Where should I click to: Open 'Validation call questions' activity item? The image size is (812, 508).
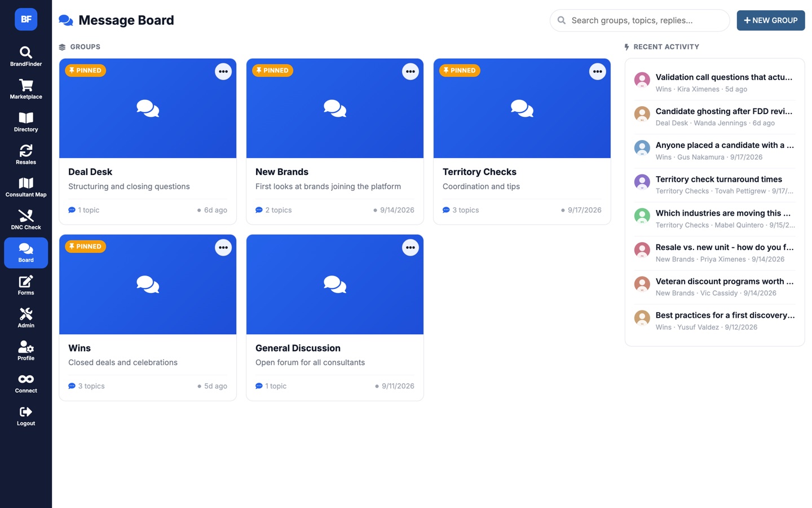click(x=714, y=83)
